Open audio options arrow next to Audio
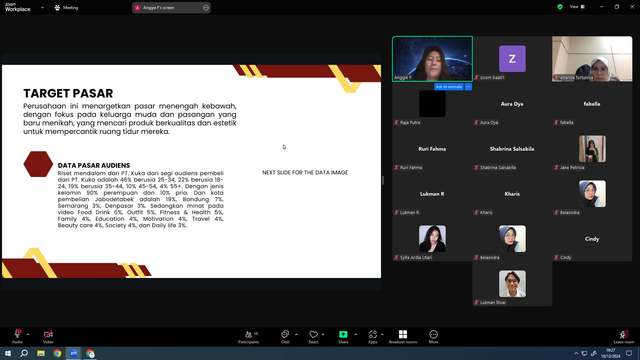 click(28, 334)
